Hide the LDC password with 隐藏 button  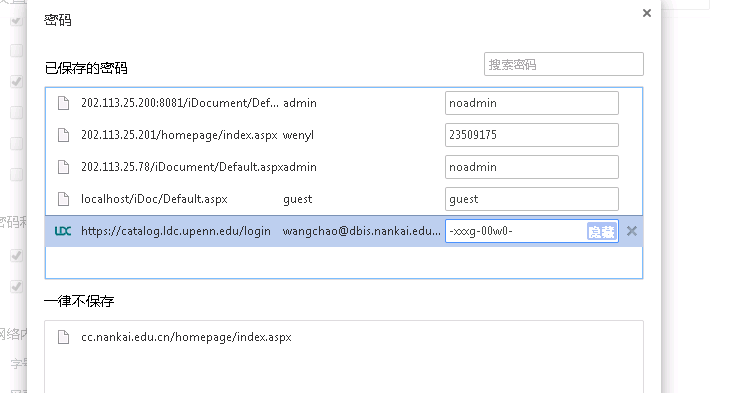coord(602,231)
